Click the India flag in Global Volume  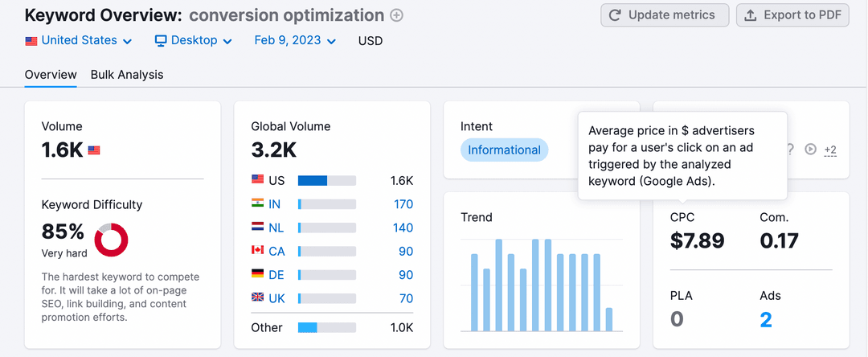pyautogui.click(x=257, y=204)
